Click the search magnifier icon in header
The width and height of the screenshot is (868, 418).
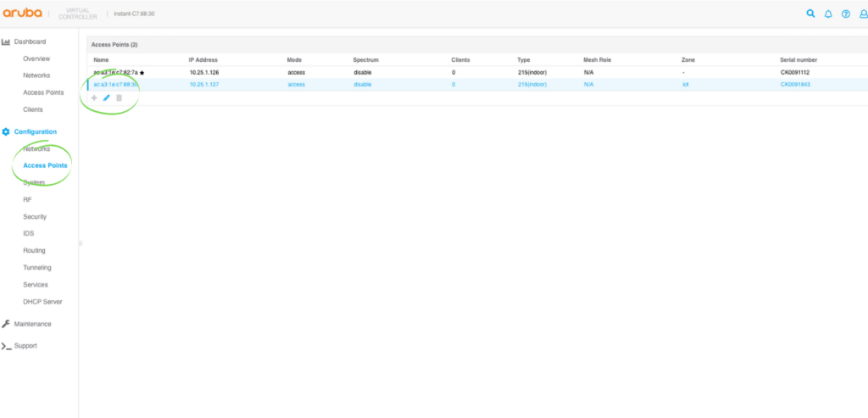pos(810,14)
